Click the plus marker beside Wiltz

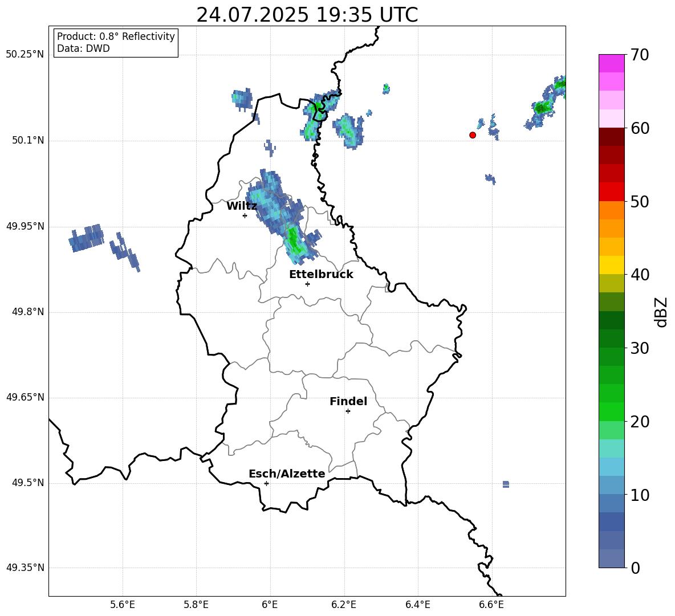(x=245, y=215)
